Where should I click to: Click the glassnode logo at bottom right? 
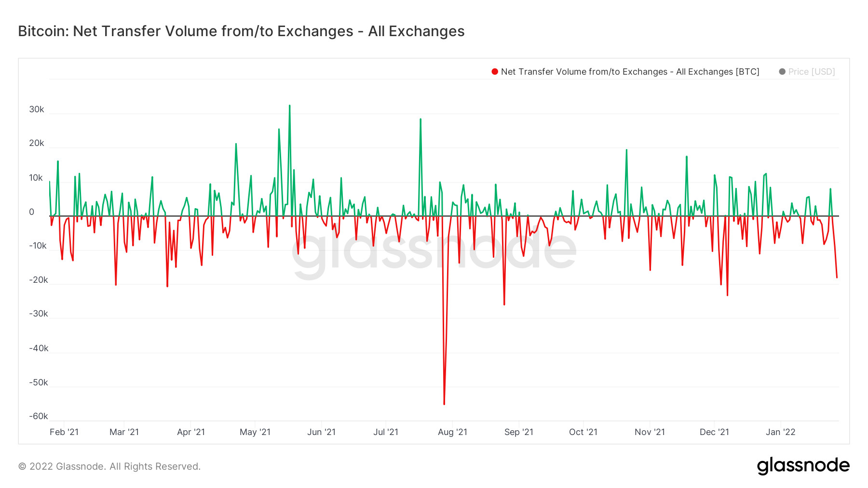(x=803, y=466)
